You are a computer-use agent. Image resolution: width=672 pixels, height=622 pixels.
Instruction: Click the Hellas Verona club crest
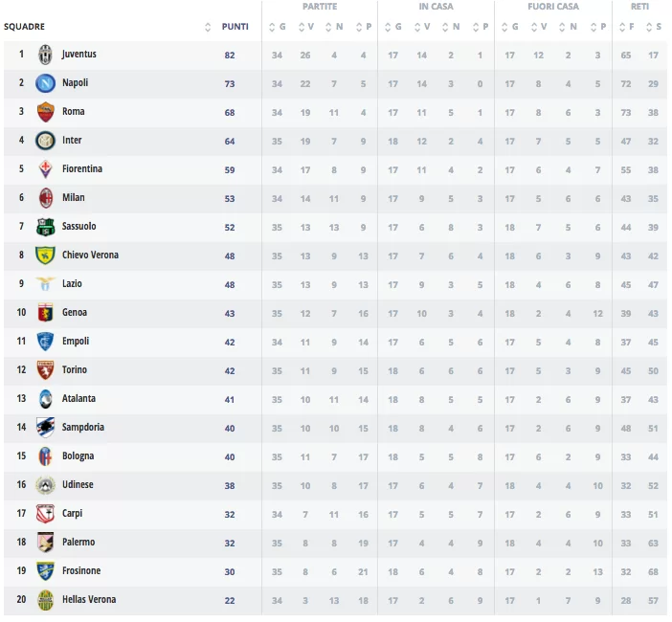pos(45,600)
